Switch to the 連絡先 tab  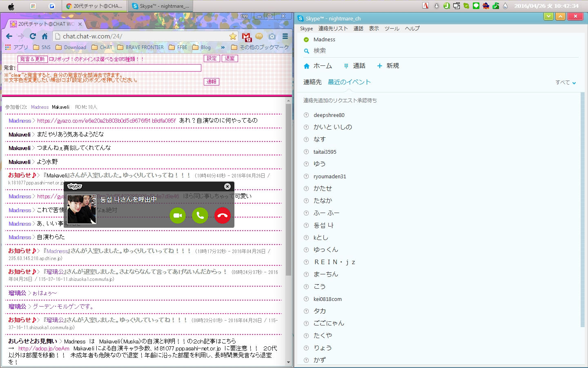coord(312,82)
